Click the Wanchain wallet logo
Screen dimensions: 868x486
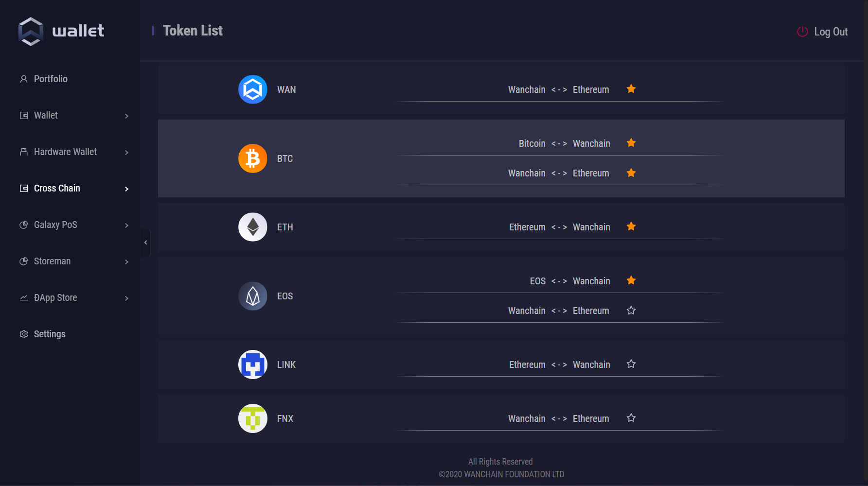pyautogui.click(x=61, y=32)
